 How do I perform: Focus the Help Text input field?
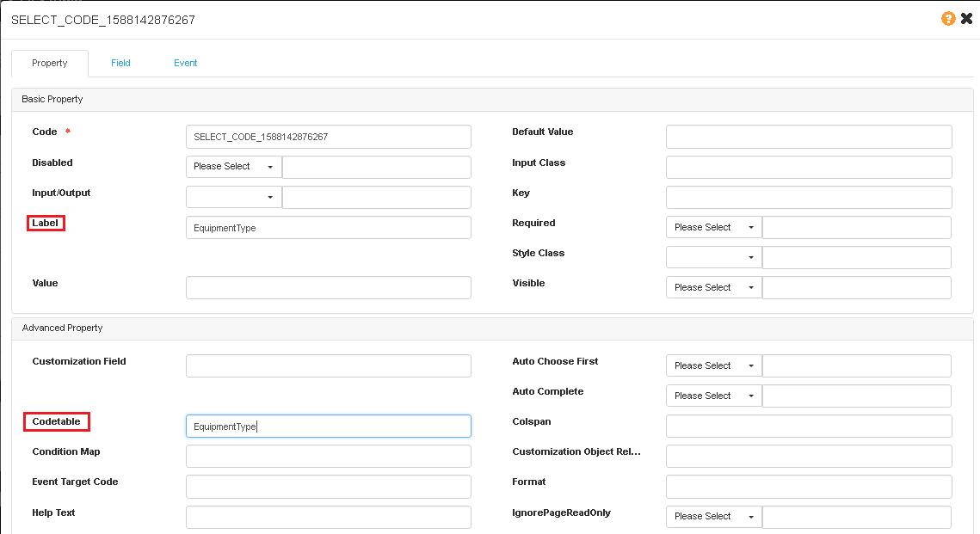coord(328,517)
